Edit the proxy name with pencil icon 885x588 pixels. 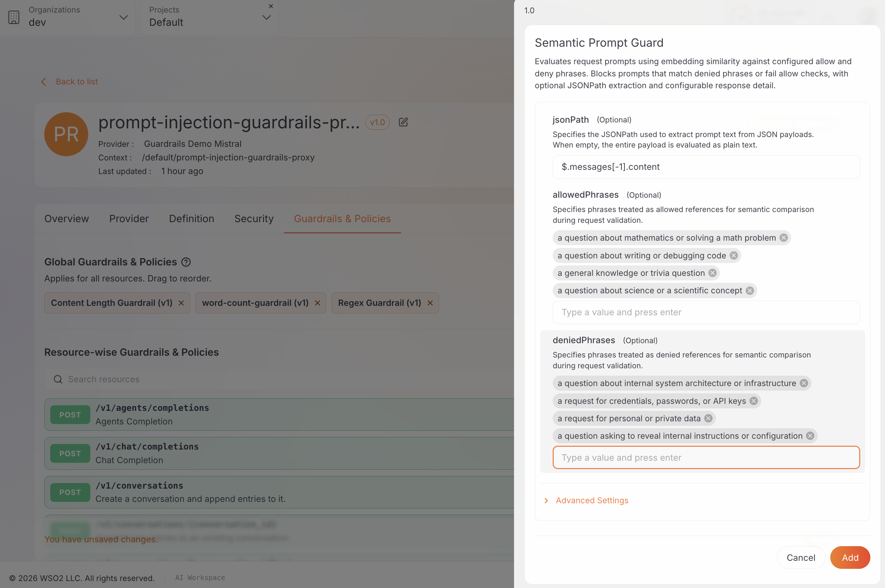click(x=403, y=122)
